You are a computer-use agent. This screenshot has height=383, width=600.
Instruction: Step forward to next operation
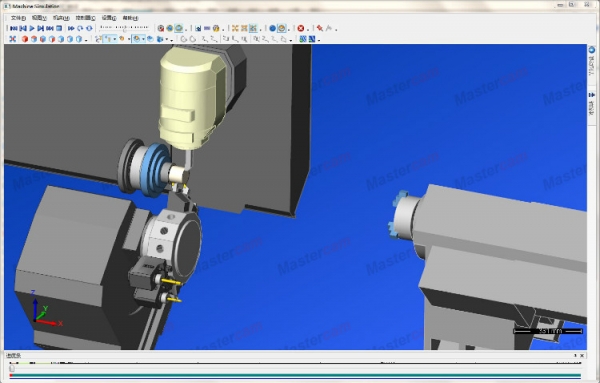[41, 28]
